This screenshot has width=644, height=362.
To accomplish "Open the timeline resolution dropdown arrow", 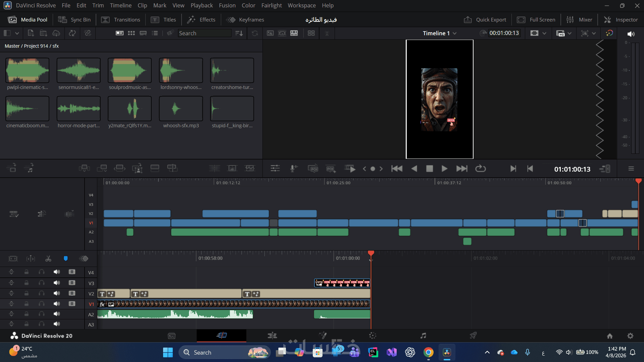I will point(544,33).
